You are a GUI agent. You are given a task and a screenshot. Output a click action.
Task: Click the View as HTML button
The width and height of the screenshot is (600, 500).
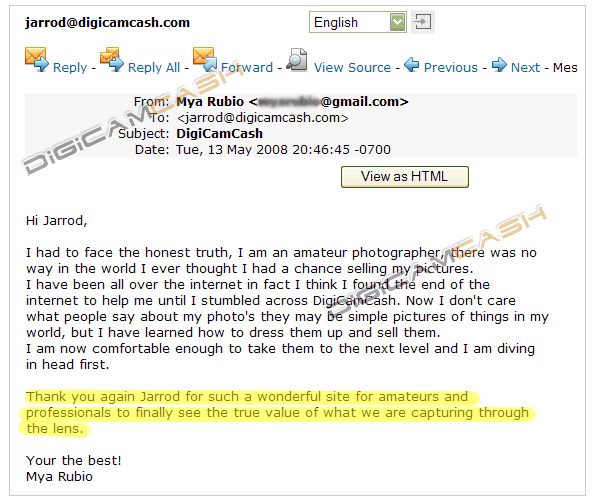(405, 177)
